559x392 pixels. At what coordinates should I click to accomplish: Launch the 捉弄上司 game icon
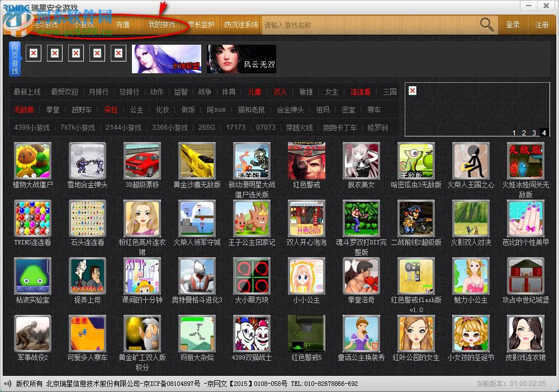click(87, 276)
